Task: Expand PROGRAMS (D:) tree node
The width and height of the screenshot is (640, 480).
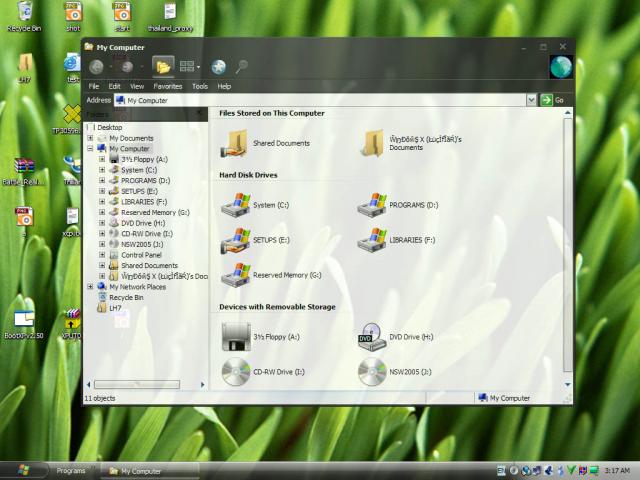Action: pyautogui.click(x=102, y=181)
